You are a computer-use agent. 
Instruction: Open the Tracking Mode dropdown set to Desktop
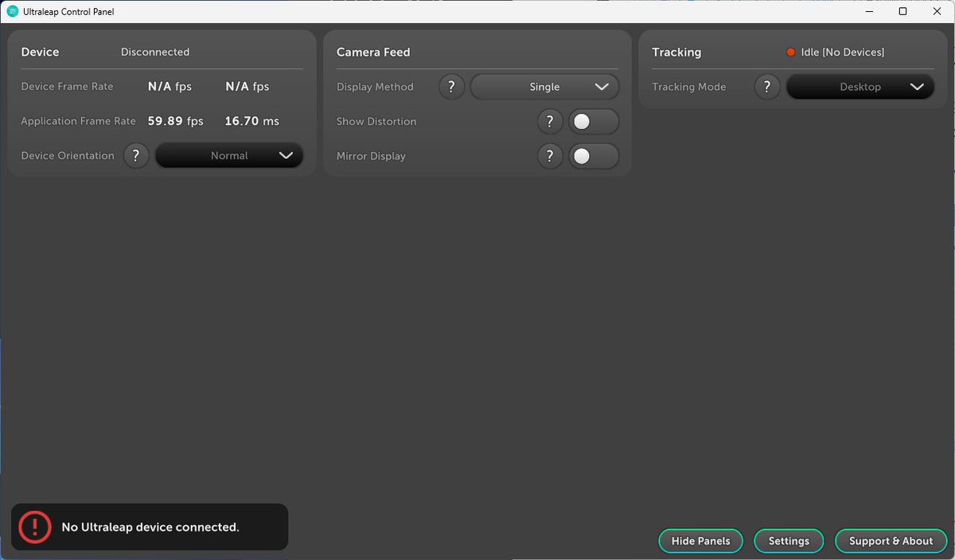pos(860,87)
